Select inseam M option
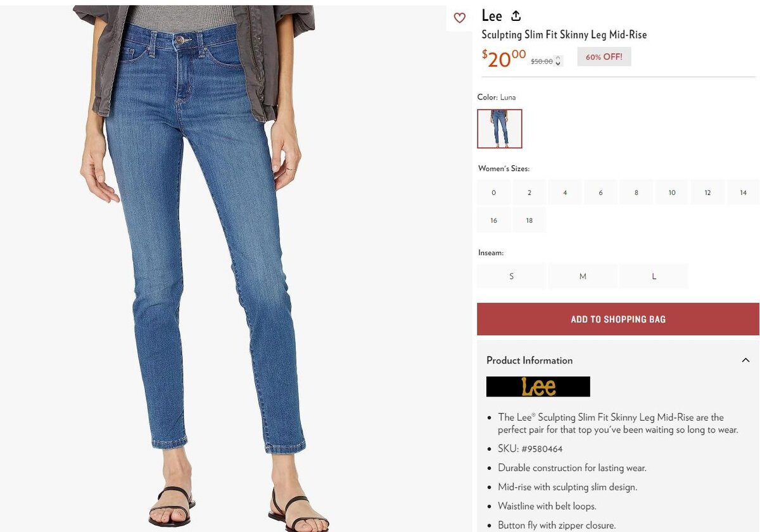 [583, 276]
